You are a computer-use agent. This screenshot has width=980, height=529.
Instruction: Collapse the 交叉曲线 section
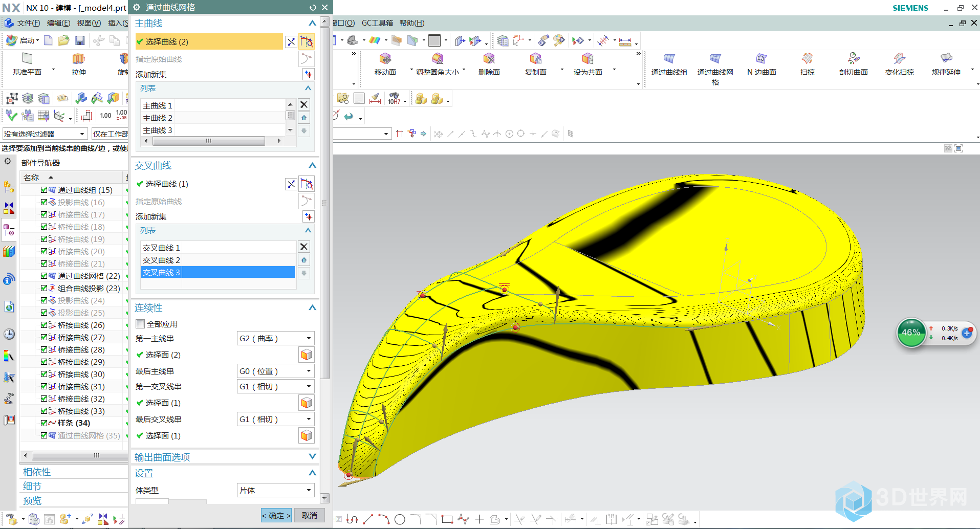point(312,165)
